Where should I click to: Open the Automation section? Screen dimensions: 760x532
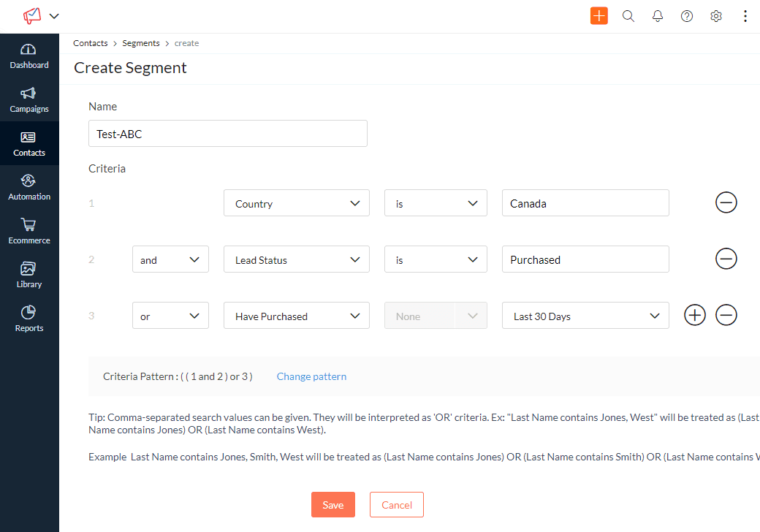tap(28, 186)
